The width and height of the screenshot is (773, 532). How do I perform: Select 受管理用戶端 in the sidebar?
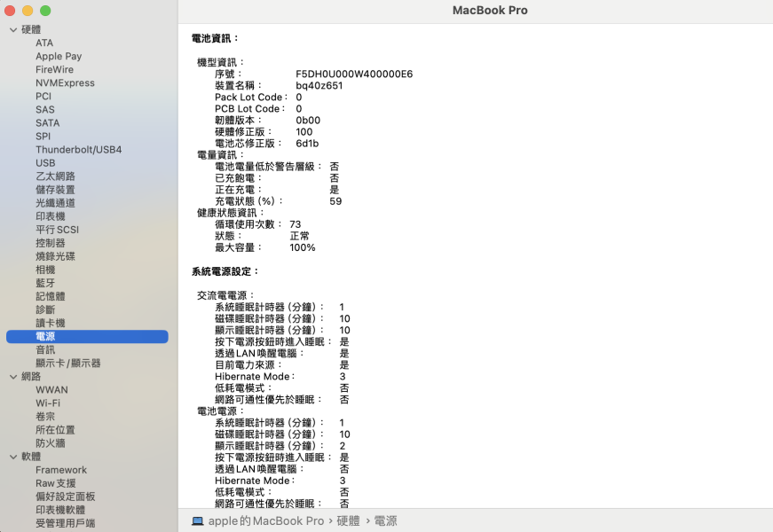[x=65, y=523]
